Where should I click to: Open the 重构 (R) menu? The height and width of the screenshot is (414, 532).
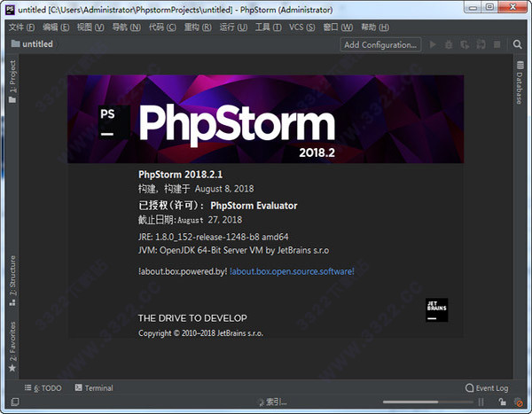(x=198, y=27)
